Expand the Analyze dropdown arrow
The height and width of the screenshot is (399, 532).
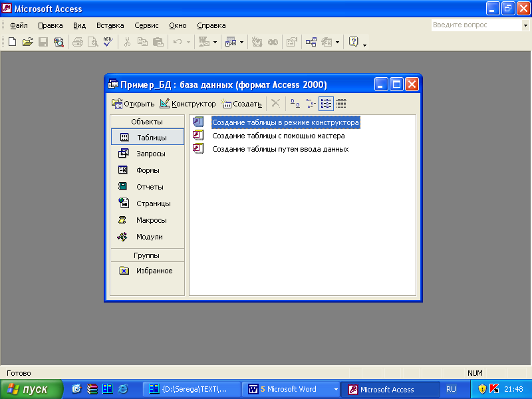coord(241,42)
